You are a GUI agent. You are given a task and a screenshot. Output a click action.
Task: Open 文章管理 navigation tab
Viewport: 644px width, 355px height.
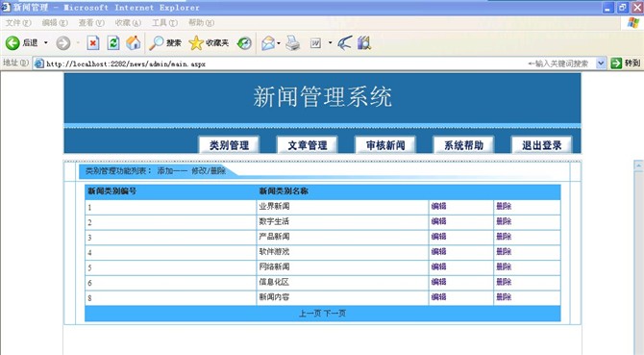(x=308, y=145)
